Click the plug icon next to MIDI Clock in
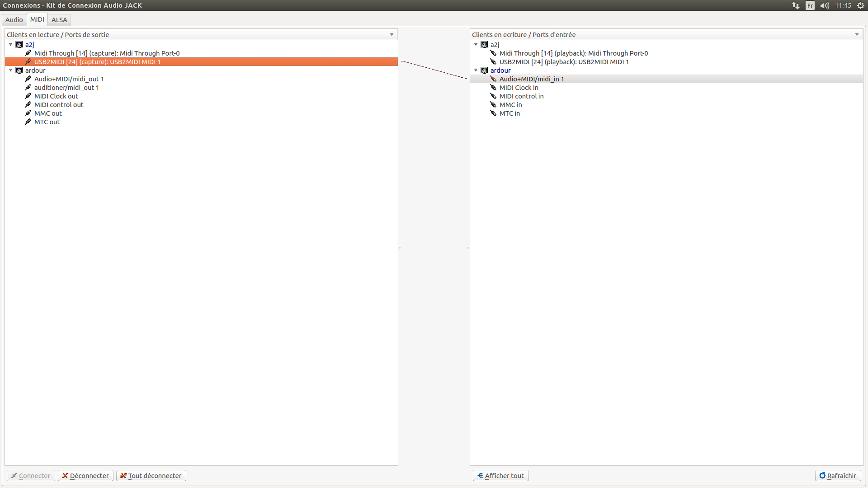868x488 pixels. click(493, 88)
